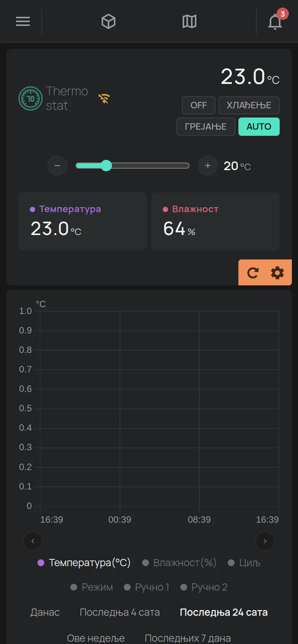The height and width of the screenshot is (644, 298).
Task: Select AUTO thermostat mode
Action: tap(259, 127)
